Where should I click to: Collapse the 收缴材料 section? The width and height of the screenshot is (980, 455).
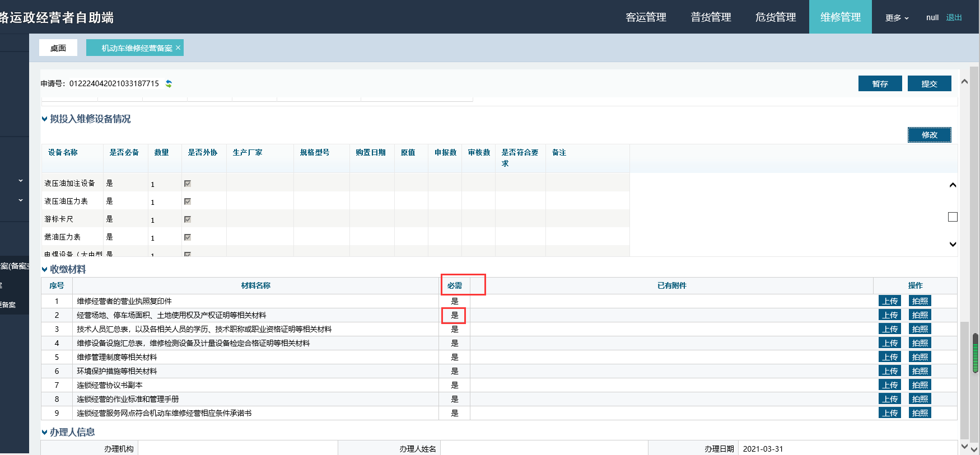coord(45,269)
